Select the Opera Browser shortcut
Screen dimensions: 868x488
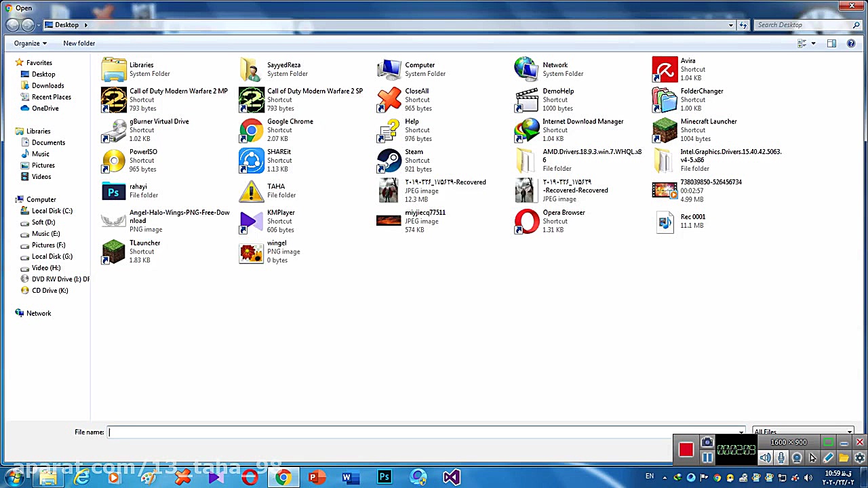tap(527, 221)
